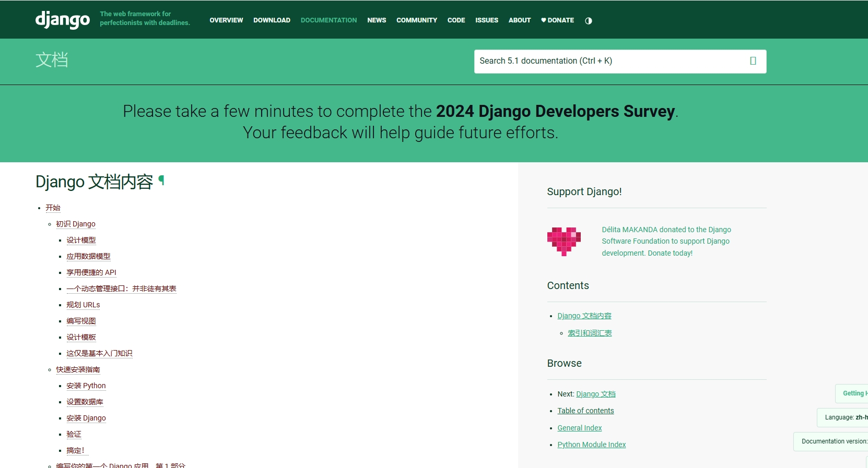Open the 验证 link
The image size is (868, 468).
click(x=74, y=434)
